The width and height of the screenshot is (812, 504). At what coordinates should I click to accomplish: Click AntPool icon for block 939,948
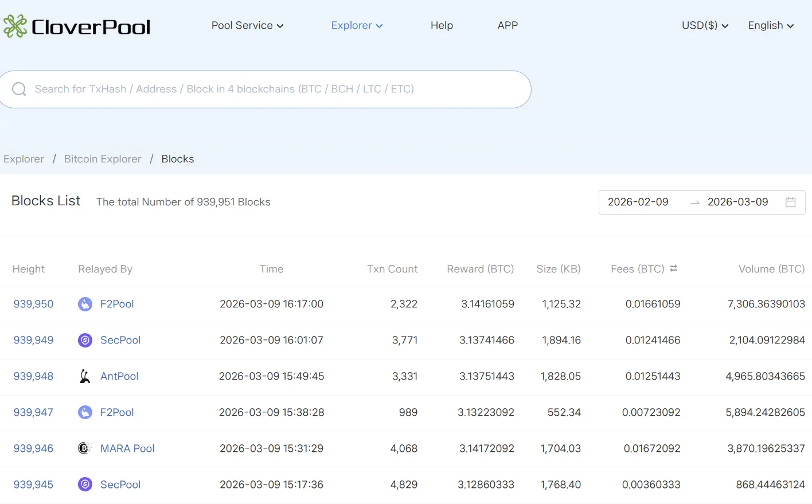pyautogui.click(x=85, y=377)
